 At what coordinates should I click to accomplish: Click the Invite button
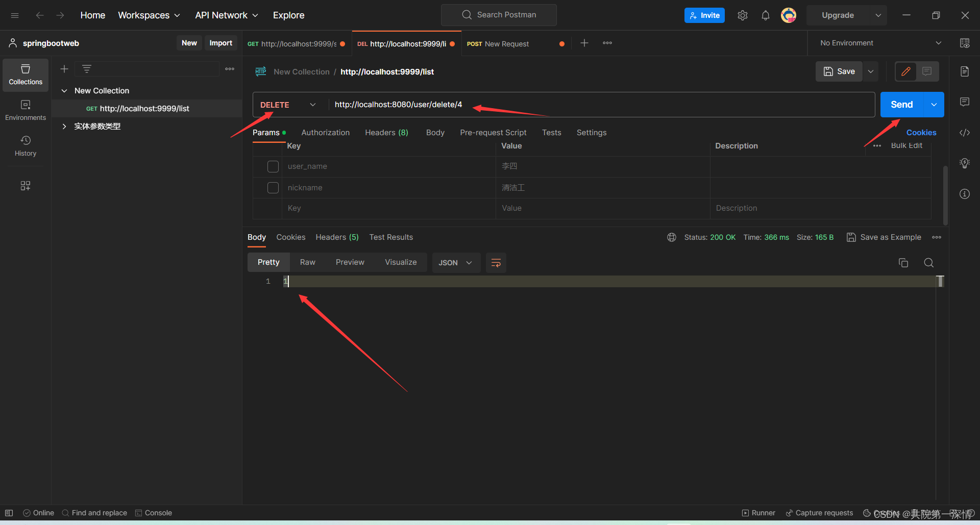(704, 15)
